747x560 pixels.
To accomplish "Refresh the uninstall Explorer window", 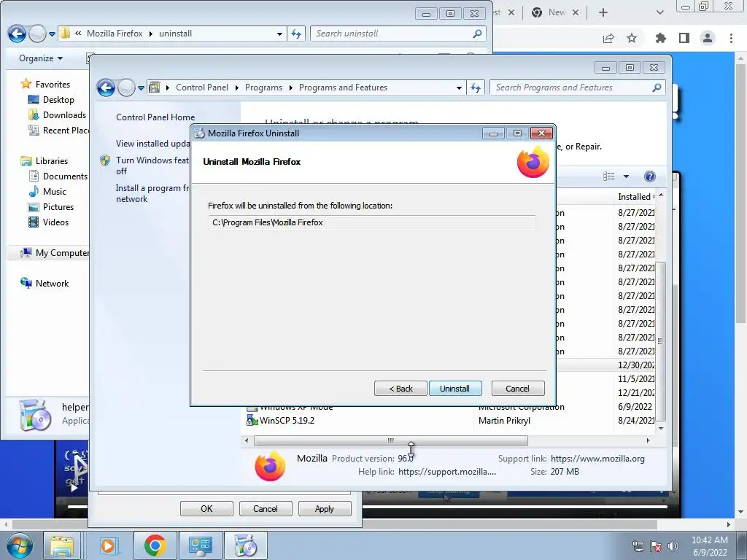I will pos(296,34).
